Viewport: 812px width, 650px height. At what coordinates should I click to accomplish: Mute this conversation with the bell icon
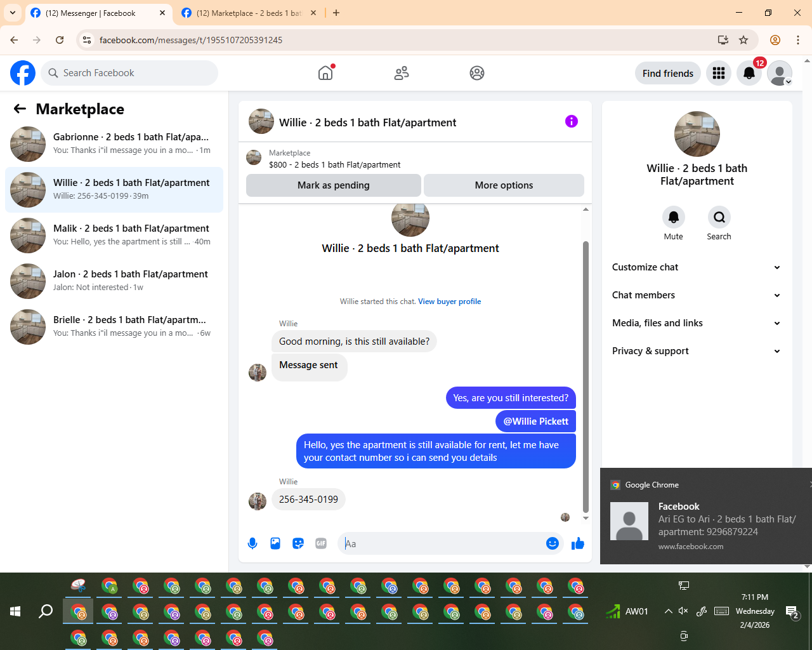[x=674, y=217]
